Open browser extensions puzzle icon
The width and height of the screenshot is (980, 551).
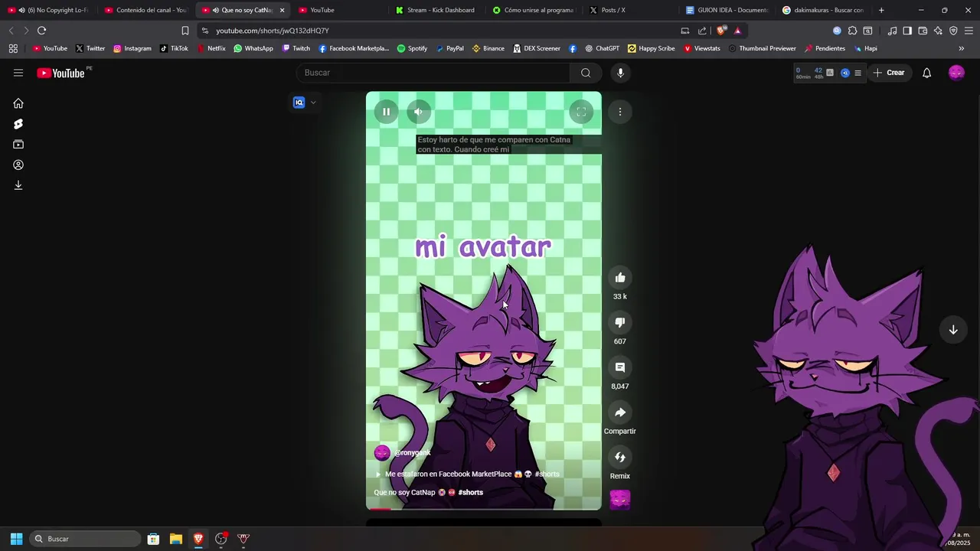pyautogui.click(x=852, y=31)
